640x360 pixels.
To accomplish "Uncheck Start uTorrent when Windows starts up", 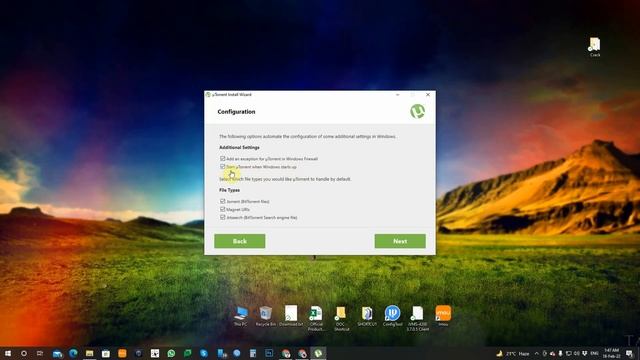I will tap(222, 167).
